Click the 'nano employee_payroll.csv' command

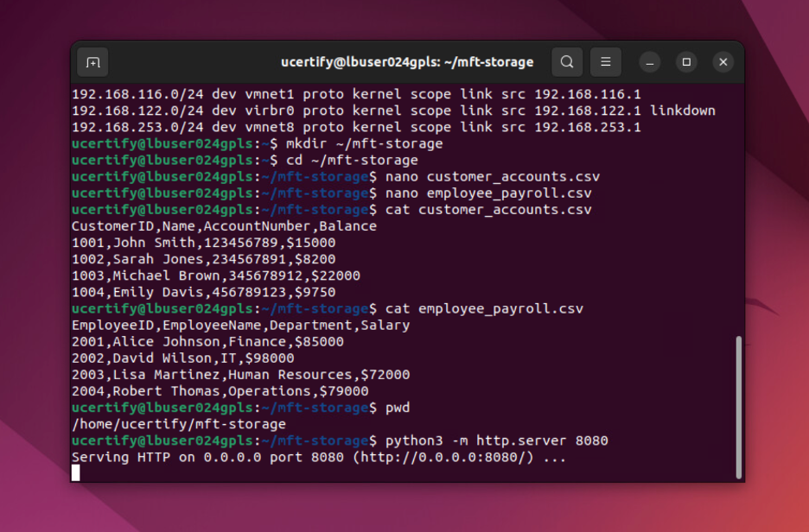pos(488,193)
